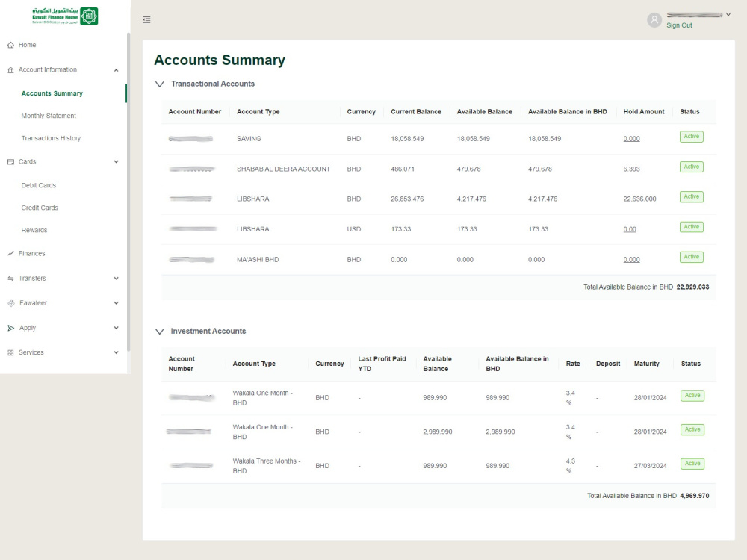This screenshot has height=560, width=747.
Task: Click the Hold Amount column header
Action: point(644,111)
